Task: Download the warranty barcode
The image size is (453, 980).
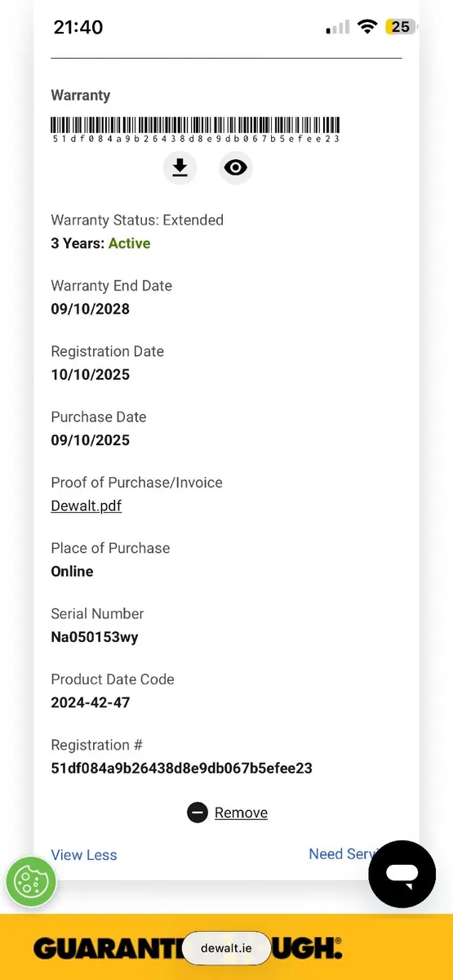Action: pyautogui.click(x=180, y=167)
